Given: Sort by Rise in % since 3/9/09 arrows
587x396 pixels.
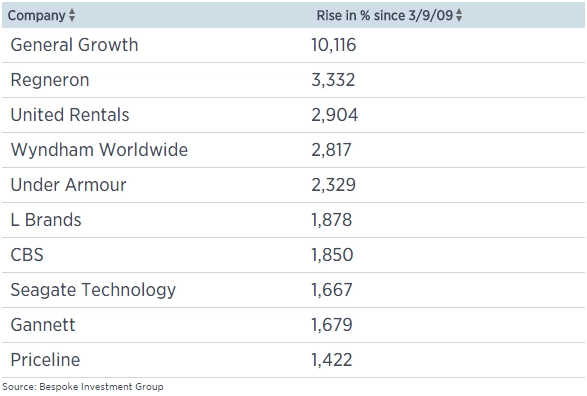Looking at the screenshot, I should click(459, 15).
